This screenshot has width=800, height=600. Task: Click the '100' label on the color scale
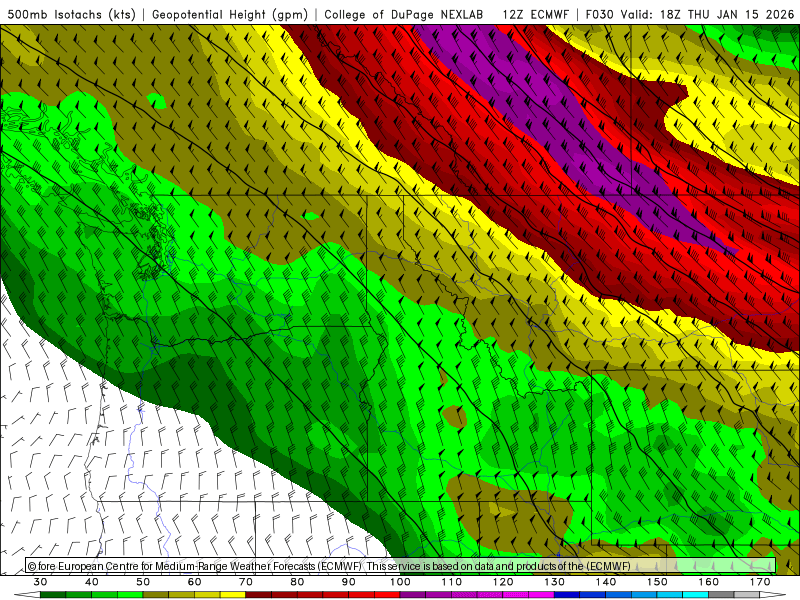point(400,582)
